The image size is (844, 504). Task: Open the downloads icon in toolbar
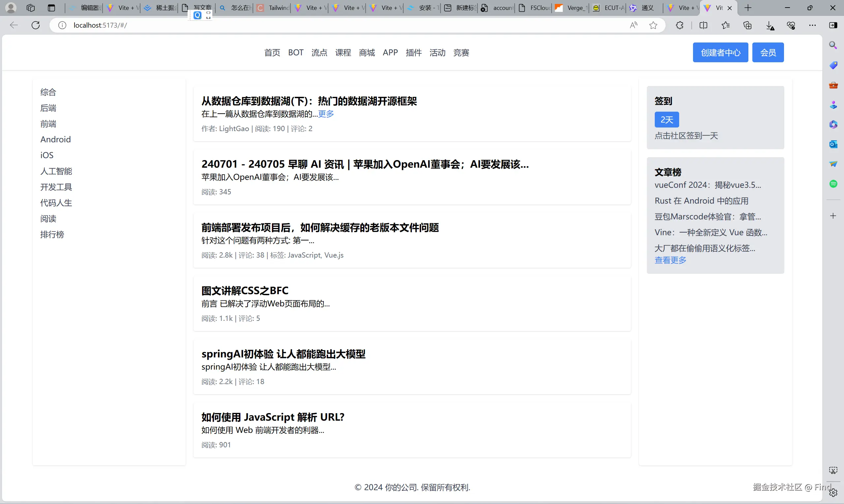click(x=770, y=25)
